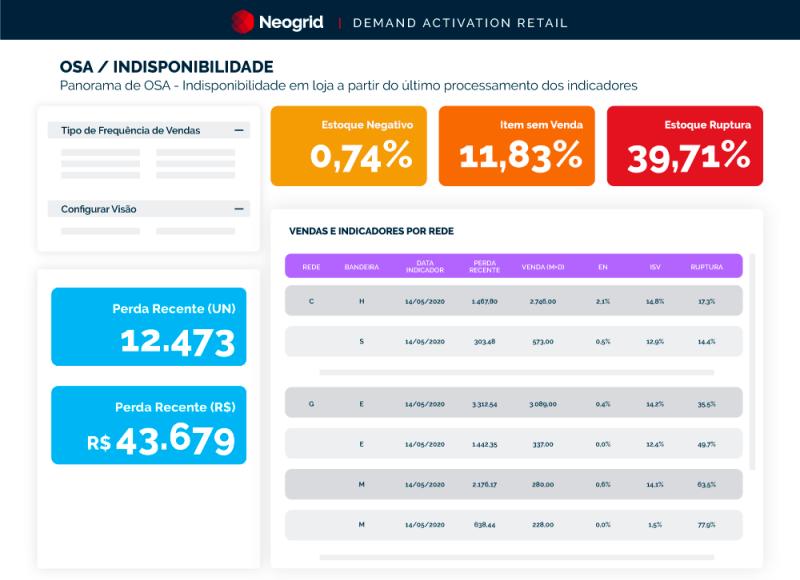
Task: Click the Perda Recente (UN) tile
Action: click(x=148, y=327)
